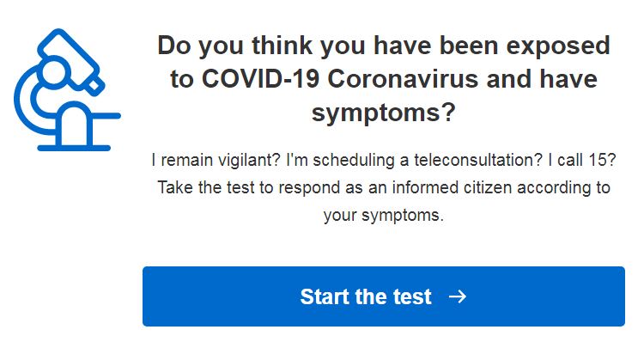Click the word "symptoms?" in the bold heading
The image size is (644, 348).
383,113
